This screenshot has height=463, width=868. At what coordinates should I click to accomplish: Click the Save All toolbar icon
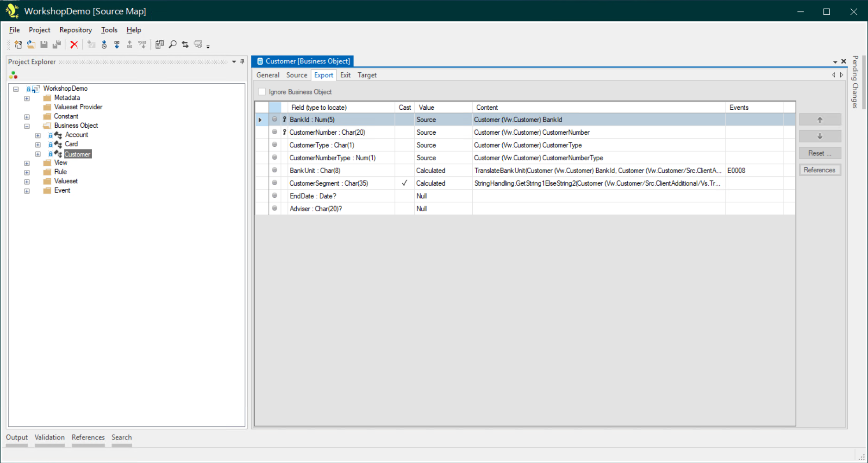(56, 44)
